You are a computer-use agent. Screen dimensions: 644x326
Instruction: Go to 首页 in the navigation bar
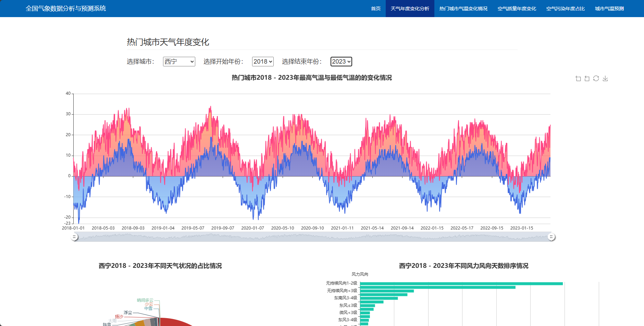point(376,9)
